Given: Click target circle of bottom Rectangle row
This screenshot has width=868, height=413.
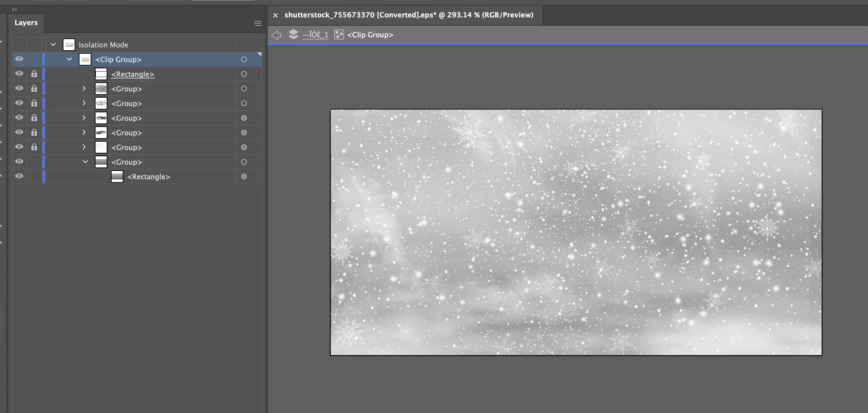Looking at the screenshot, I should (x=244, y=177).
